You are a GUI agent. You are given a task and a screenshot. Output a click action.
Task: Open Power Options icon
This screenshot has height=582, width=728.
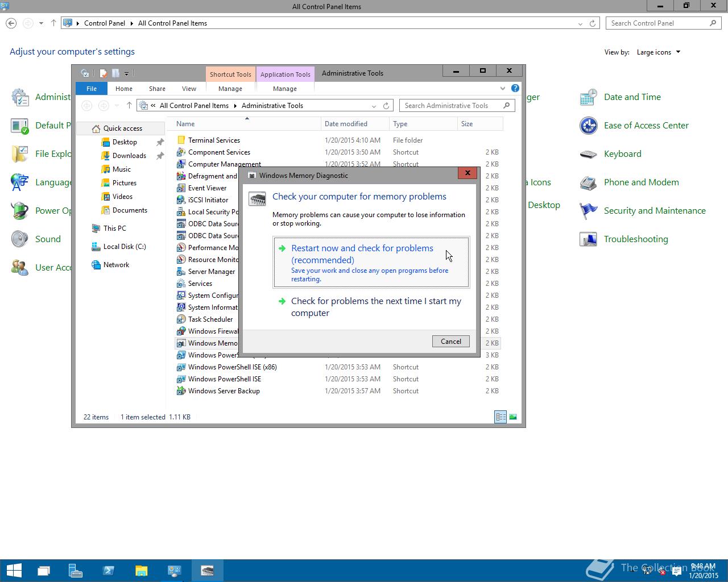pyautogui.click(x=40, y=211)
